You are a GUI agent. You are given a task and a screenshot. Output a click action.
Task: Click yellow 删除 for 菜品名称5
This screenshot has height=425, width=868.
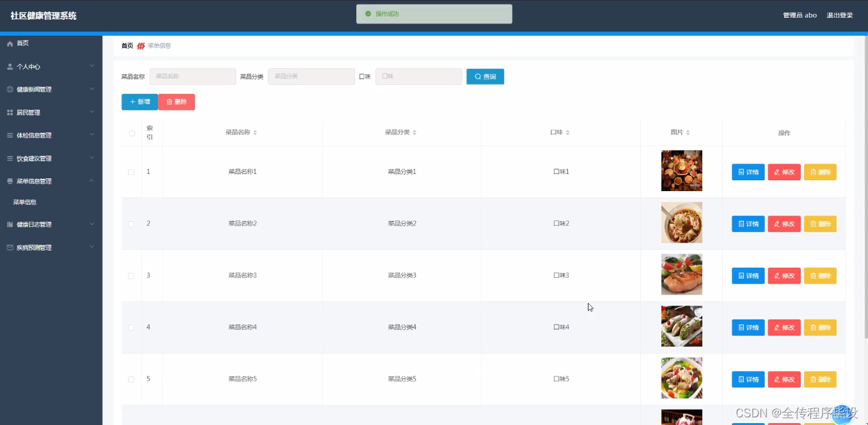point(820,379)
